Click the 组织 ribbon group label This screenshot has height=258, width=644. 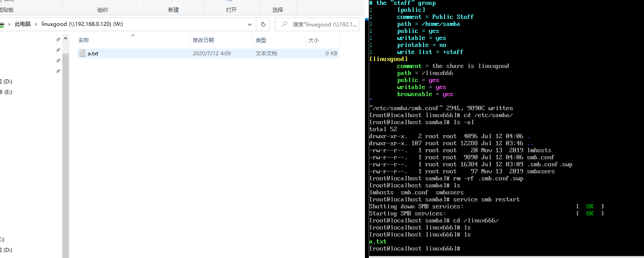pyautogui.click(x=103, y=10)
